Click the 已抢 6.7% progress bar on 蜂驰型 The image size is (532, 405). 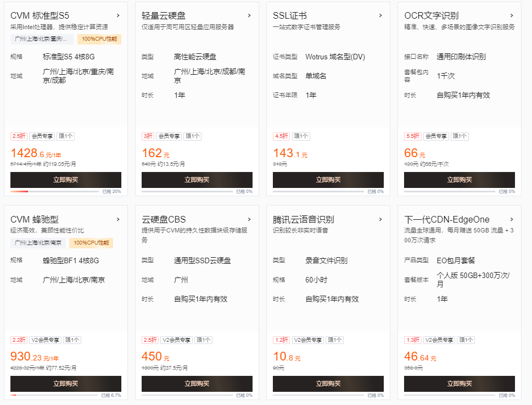(x=54, y=395)
